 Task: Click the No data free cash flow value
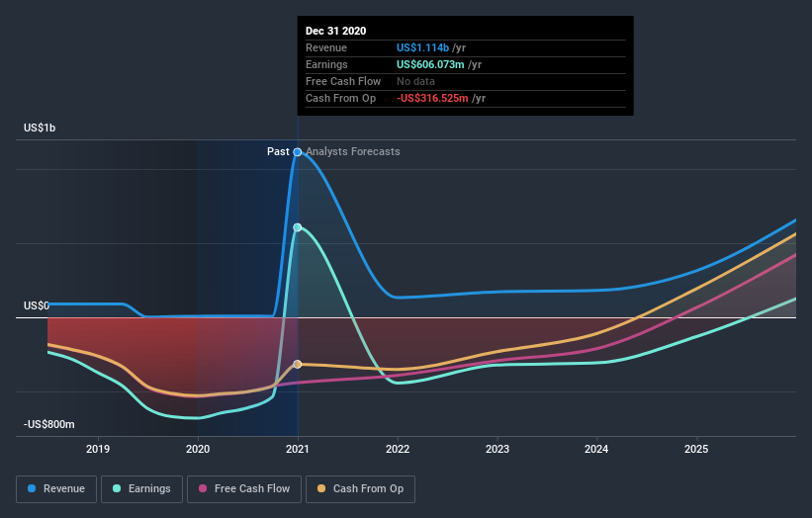pos(415,81)
